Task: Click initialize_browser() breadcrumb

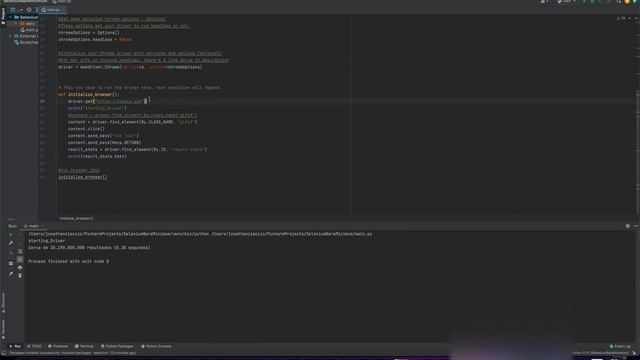Action: click(x=76, y=218)
